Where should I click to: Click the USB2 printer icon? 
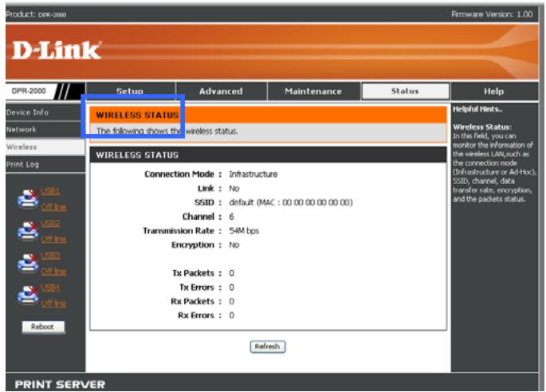[x=28, y=231]
